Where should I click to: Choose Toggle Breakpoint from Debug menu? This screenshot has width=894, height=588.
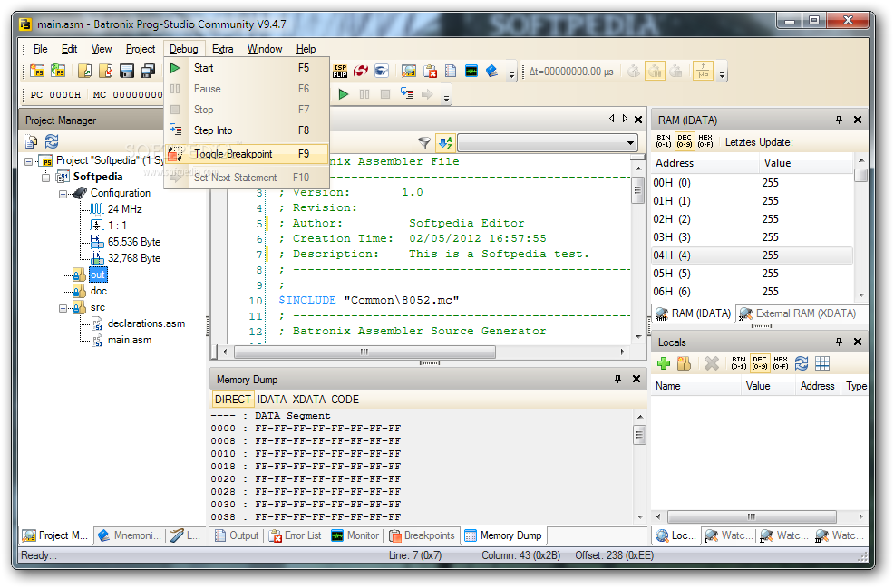point(247,154)
